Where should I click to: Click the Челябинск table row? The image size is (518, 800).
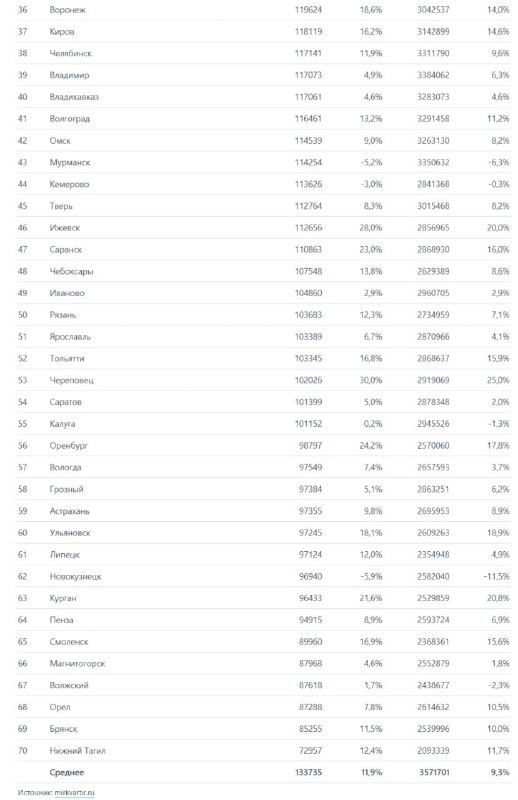point(263,53)
